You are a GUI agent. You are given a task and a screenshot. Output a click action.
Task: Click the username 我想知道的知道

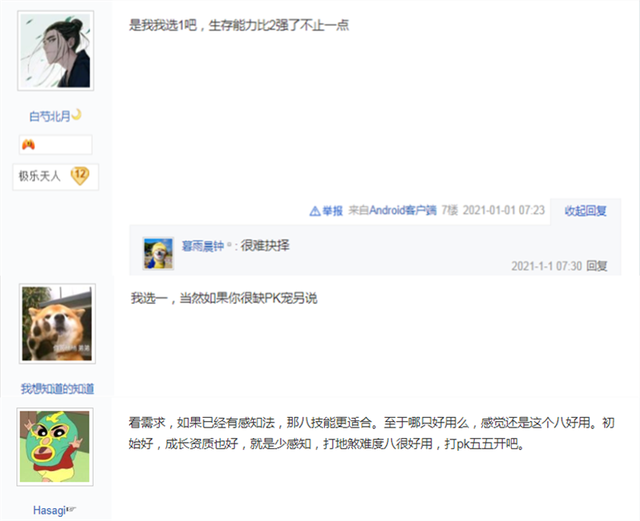tap(57, 389)
